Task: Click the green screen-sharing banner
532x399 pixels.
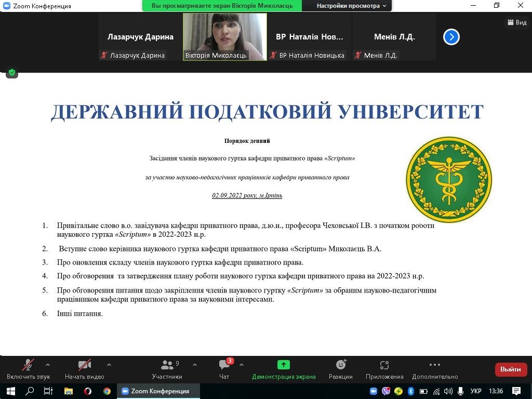Action: (222, 6)
